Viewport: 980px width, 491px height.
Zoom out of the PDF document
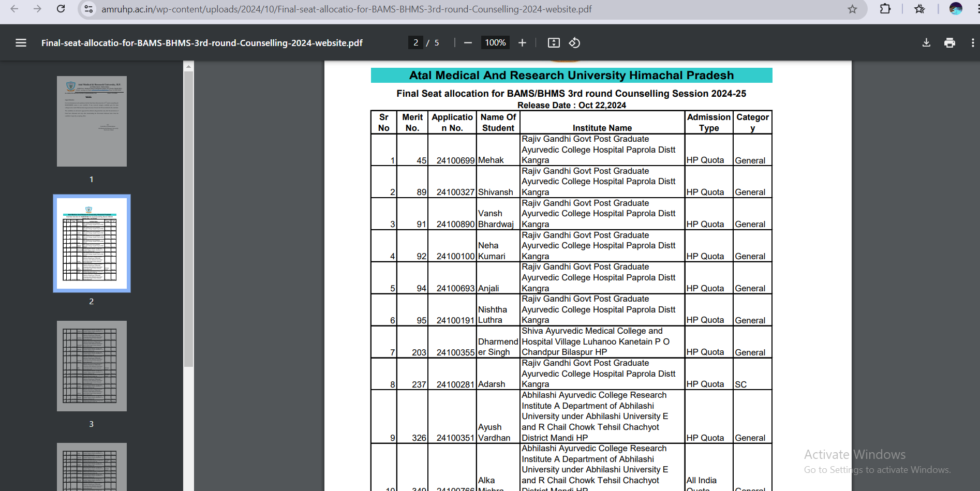click(x=468, y=43)
